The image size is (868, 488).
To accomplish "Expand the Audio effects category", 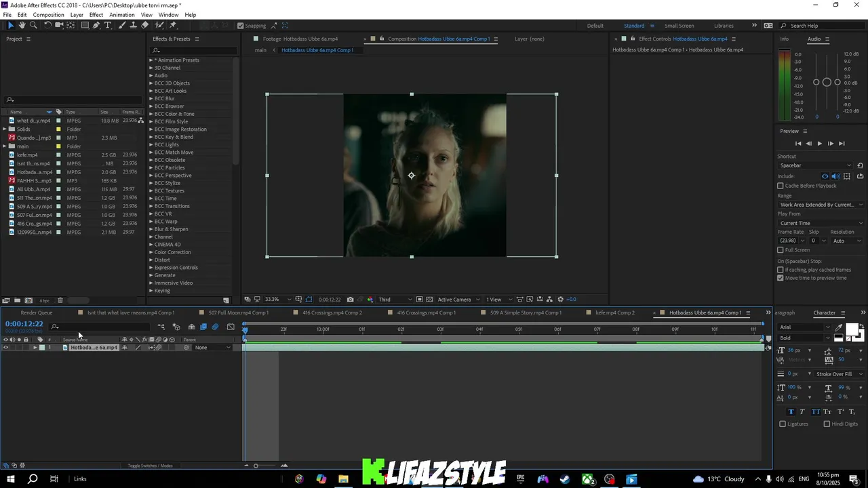I will (151, 75).
